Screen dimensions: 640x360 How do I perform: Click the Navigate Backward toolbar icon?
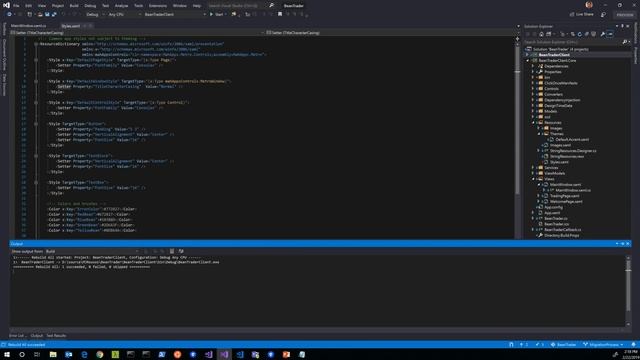[x=9, y=14]
